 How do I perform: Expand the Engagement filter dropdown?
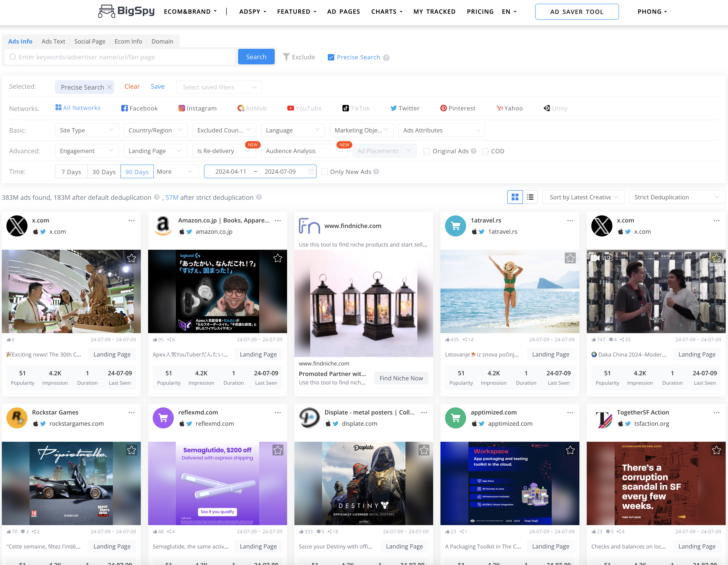(x=87, y=151)
